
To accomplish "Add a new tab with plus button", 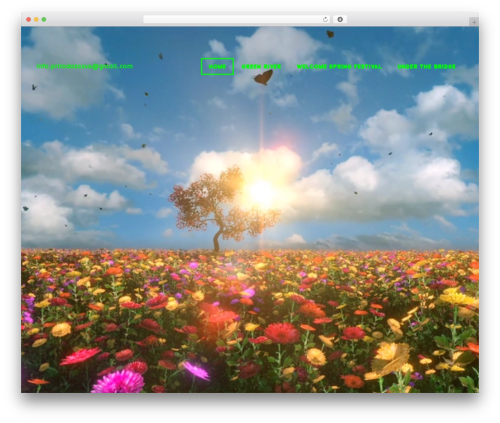I will (474, 22).
